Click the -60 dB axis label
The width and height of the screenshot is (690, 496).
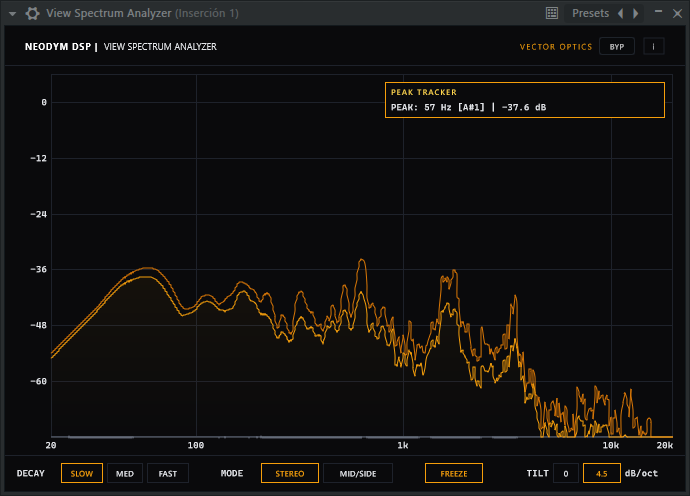38,381
